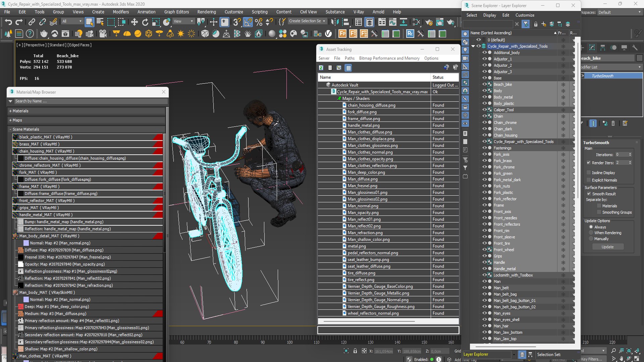Toggle the Isoline Display checkbox
Screen dimensions: 644x362
click(x=589, y=173)
